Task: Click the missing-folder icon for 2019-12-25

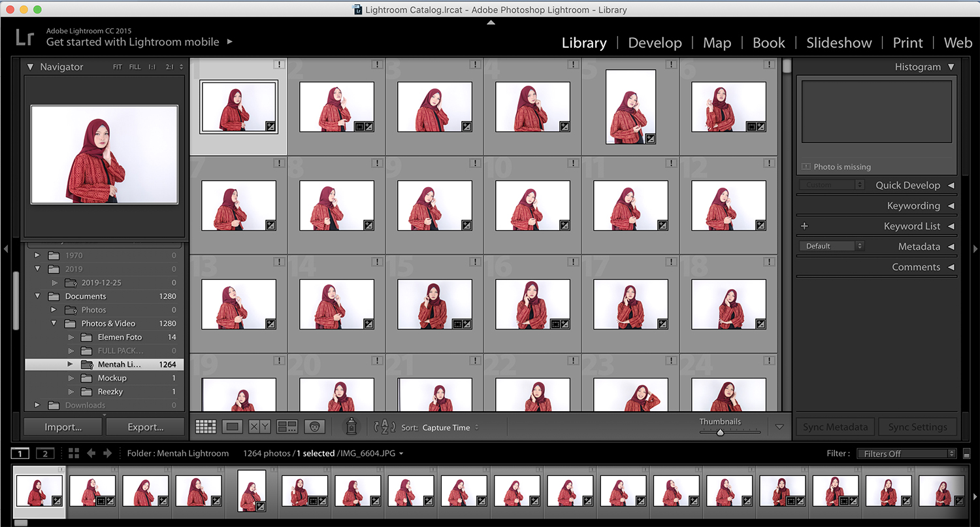Action: pos(71,283)
